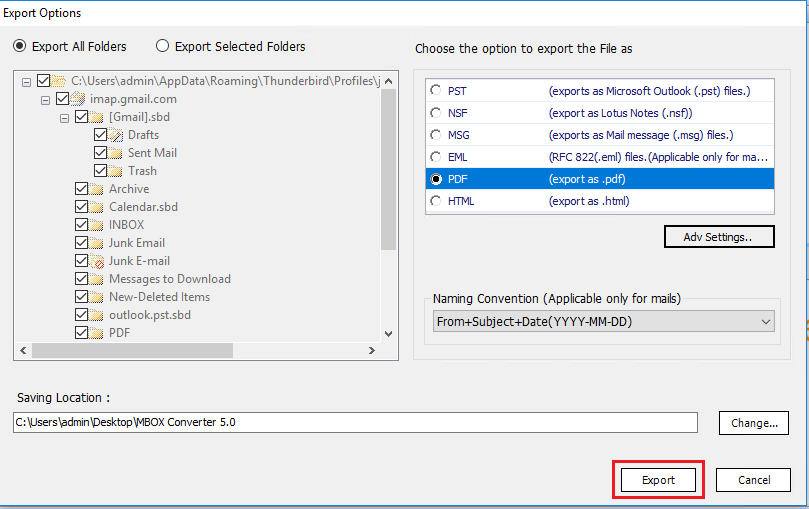Click the outlook.pst.sbd folder icon
Image resolution: width=809 pixels, height=509 pixels.
pyautogui.click(x=96, y=315)
